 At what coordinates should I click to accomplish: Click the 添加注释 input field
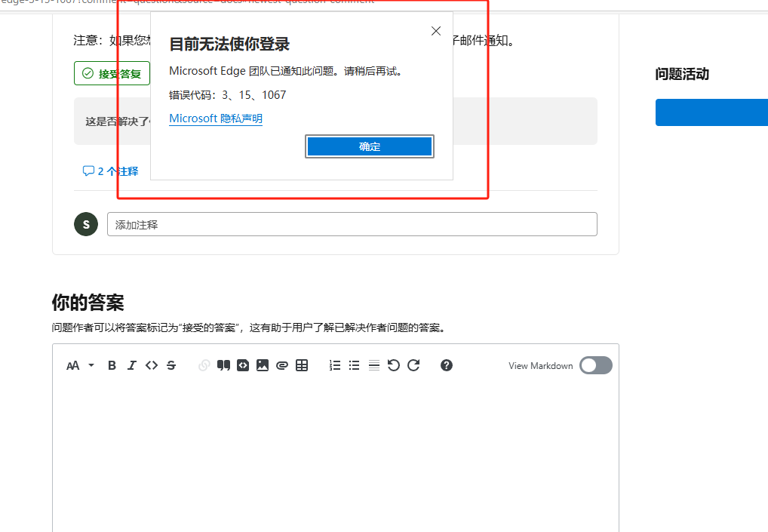pyautogui.click(x=352, y=224)
